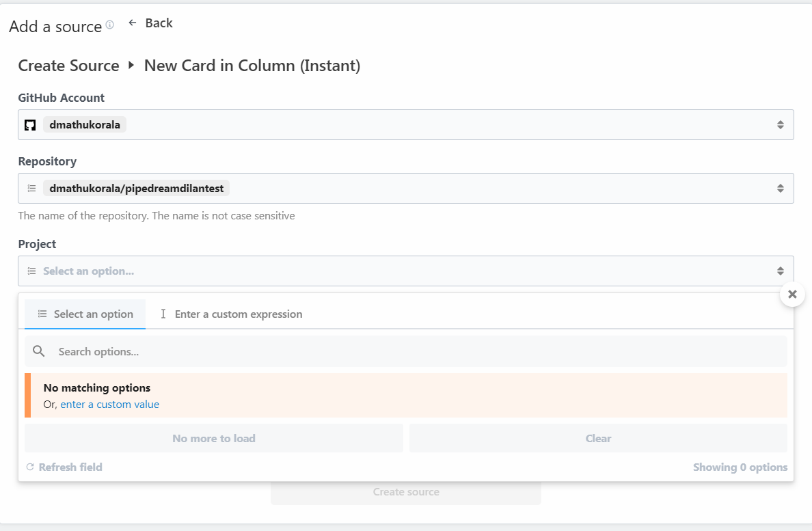Click the up-down arrows of Repository field

tap(781, 189)
